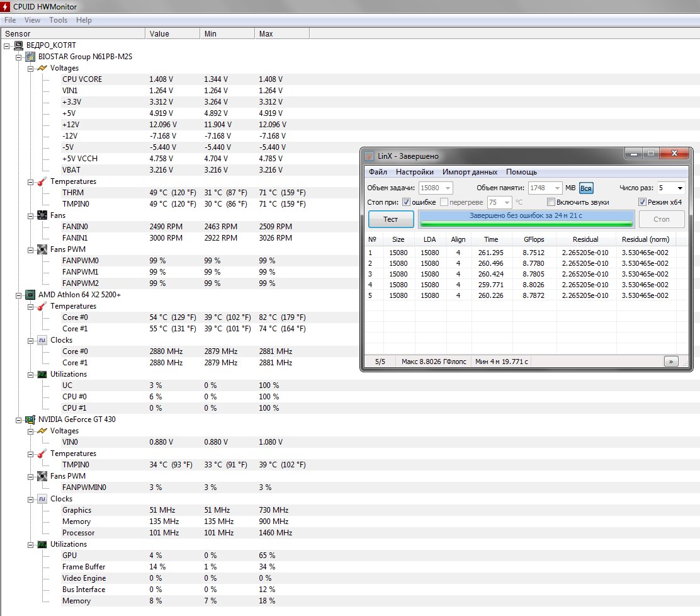The height and width of the screenshot is (616, 700).
Task: Click the thermometer icon beside motherboard Temperatures
Action: point(42,181)
